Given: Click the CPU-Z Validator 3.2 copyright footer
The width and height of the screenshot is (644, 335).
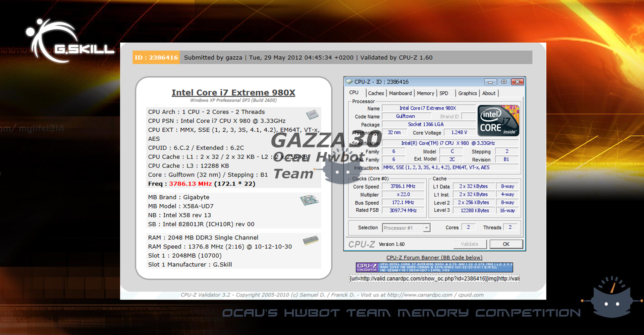Looking at the screenshot, I should 332,295.
